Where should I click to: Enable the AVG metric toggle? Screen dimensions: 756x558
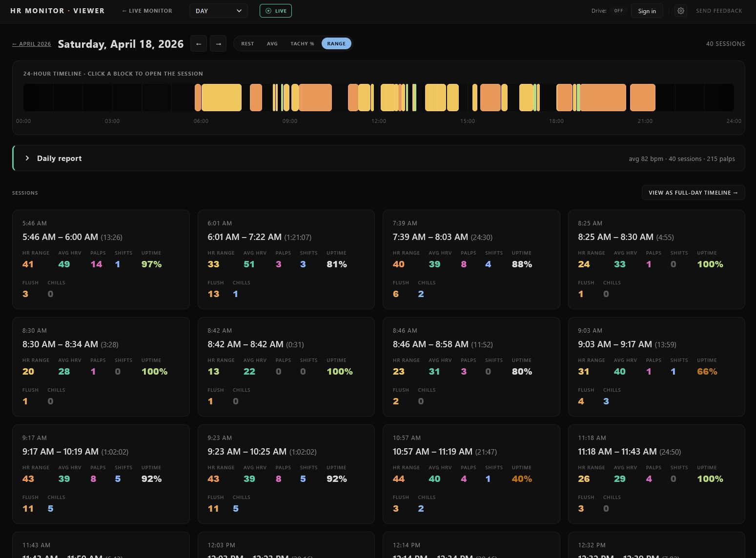tap(272, 43)
